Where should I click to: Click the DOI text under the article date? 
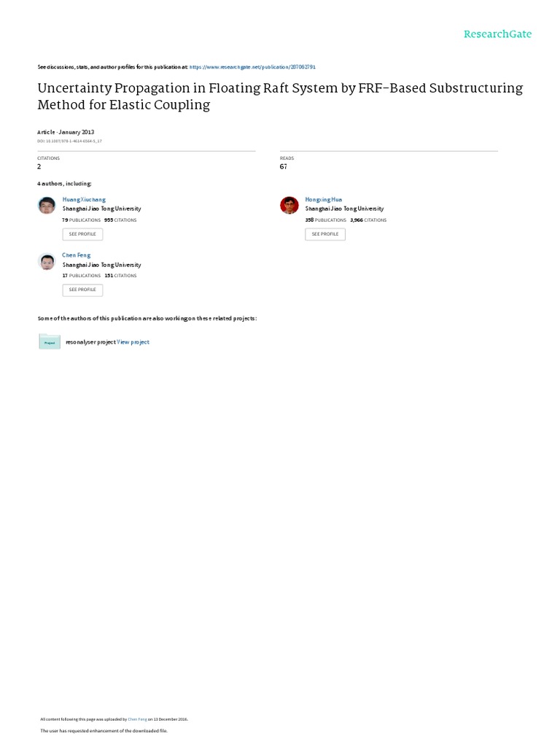69,141
